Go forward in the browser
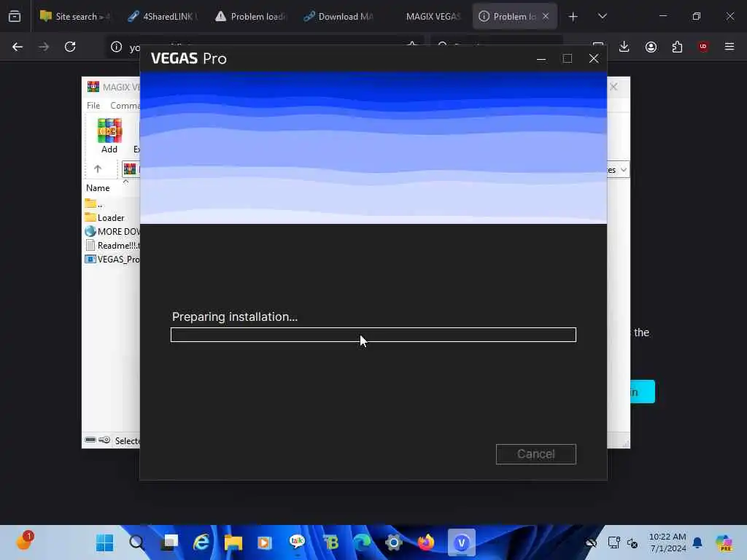Viewport: 747px width, 560px height. point(44,47)
